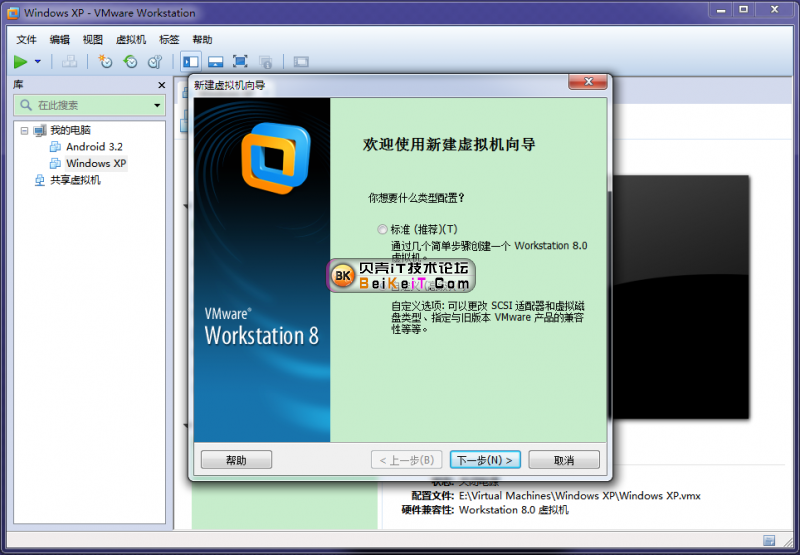Close the 库 library panel
800x555 pixels.
(x=161, y=85)
